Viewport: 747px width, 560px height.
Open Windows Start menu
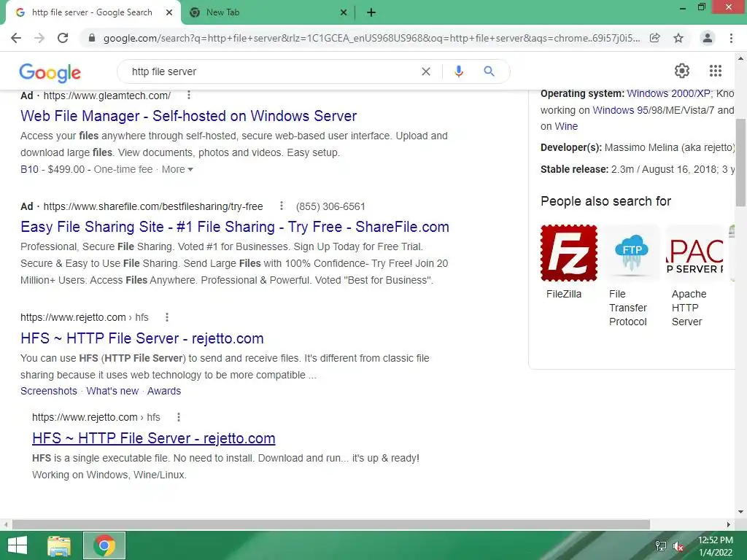click(x=18, y=545)
